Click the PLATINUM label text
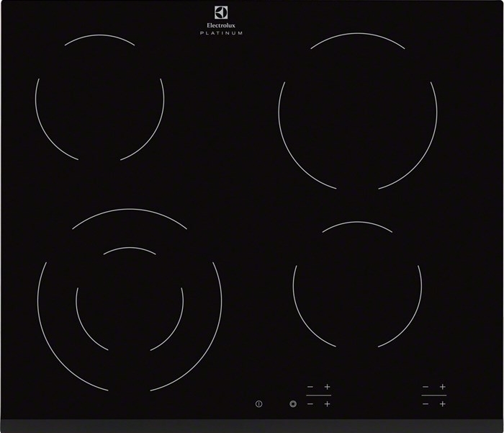 pyautogui.click(x=222, y=33)
